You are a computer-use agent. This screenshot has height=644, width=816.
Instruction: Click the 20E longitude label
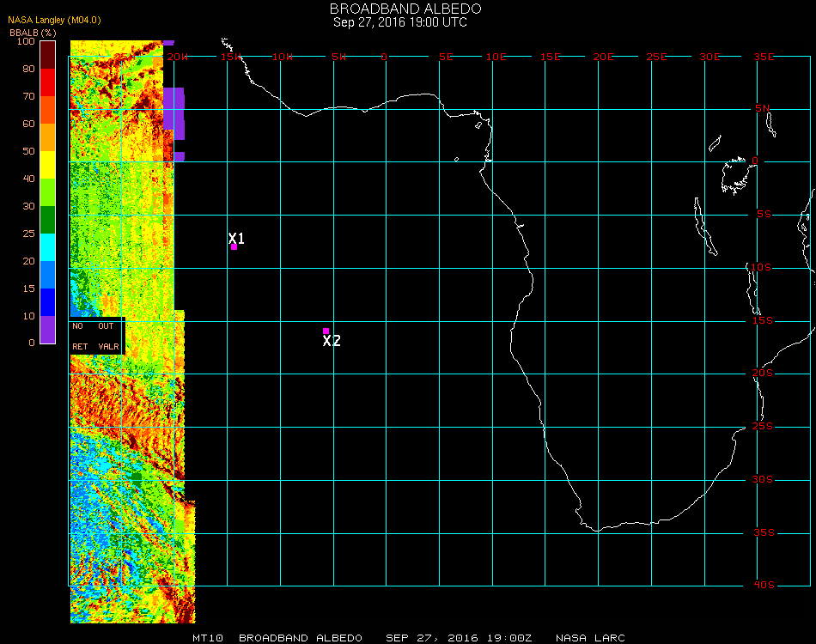point(604,57)
